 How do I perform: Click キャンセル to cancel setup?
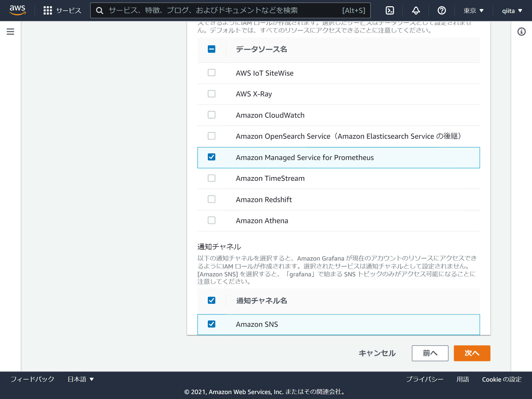pyautogui.click(x=377, y=353)
